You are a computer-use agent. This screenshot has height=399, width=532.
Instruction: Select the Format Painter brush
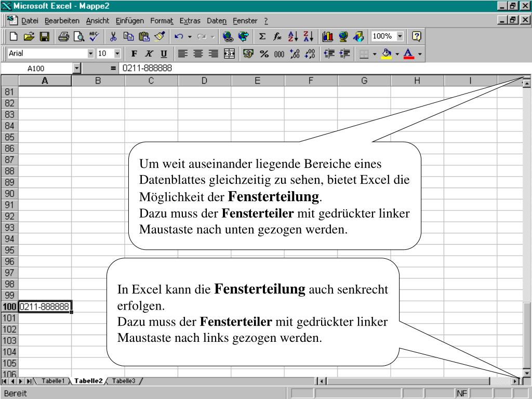pos(159,36)
